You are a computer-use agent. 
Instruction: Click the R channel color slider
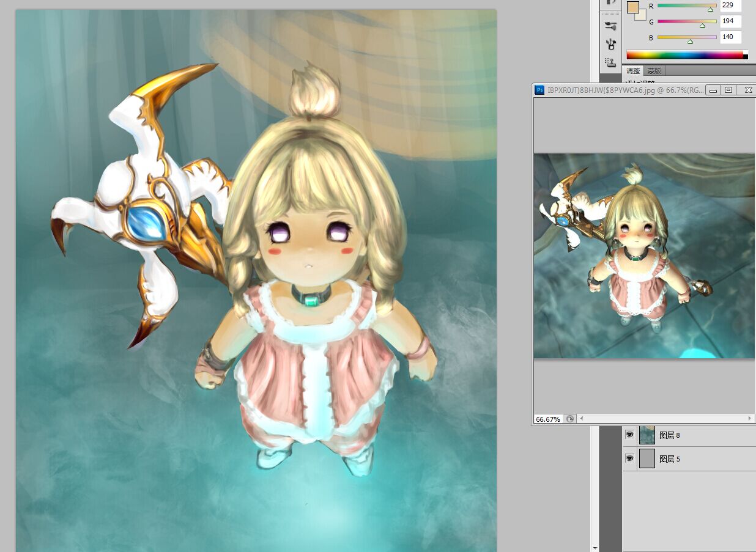pos(687,6)
